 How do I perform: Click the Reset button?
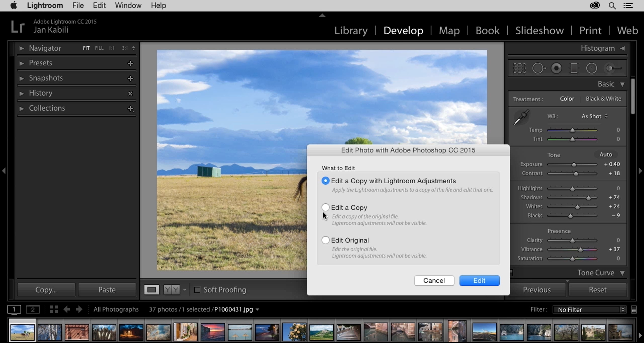598,290
